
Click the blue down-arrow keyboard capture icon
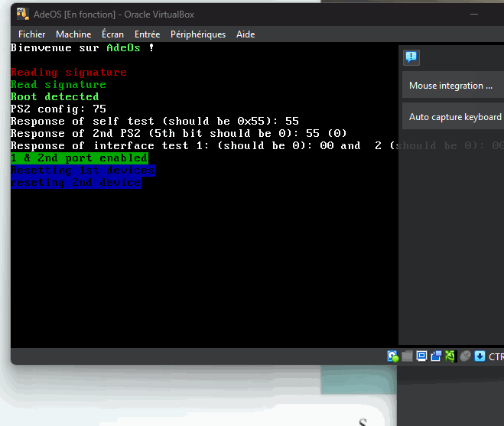[x=480, y=356]
